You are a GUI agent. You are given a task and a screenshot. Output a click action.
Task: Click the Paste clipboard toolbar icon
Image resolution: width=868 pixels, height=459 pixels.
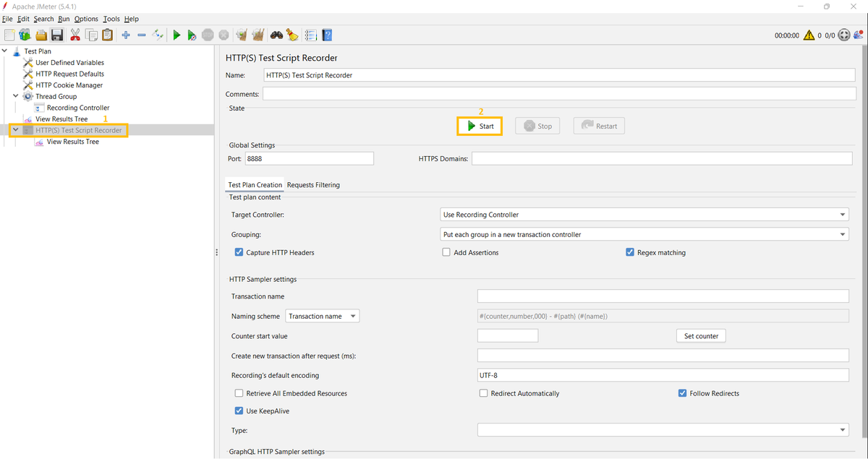pos(107,35)
